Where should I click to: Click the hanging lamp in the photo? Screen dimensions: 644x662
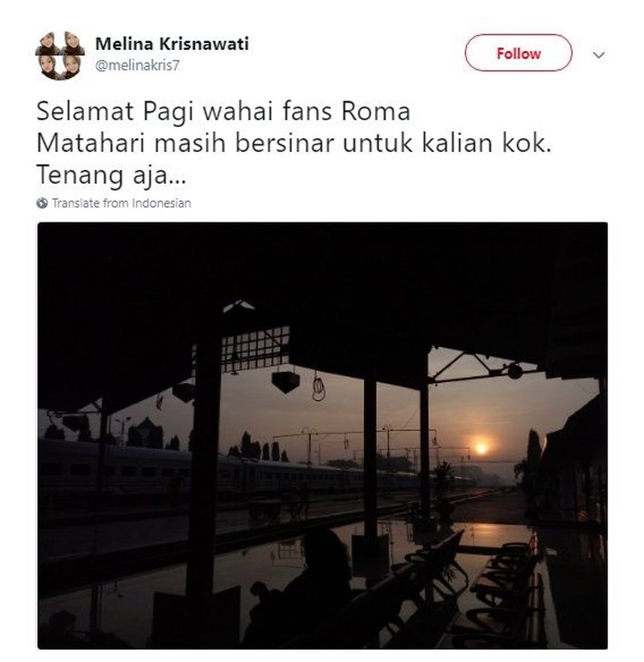285,381
